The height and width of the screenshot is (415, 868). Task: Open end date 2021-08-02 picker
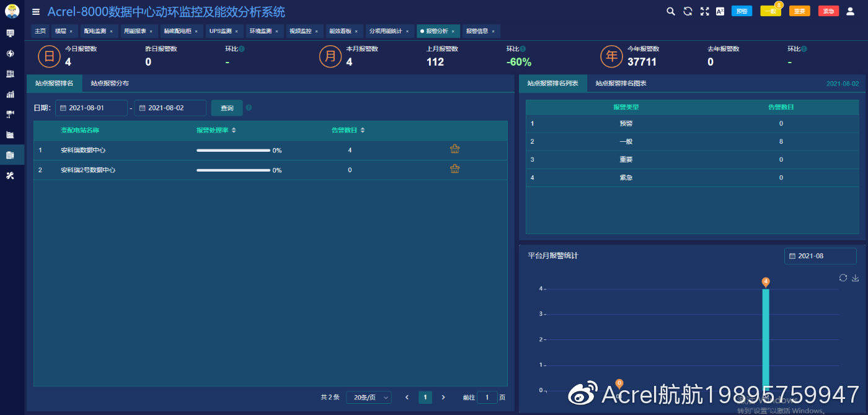170,108
